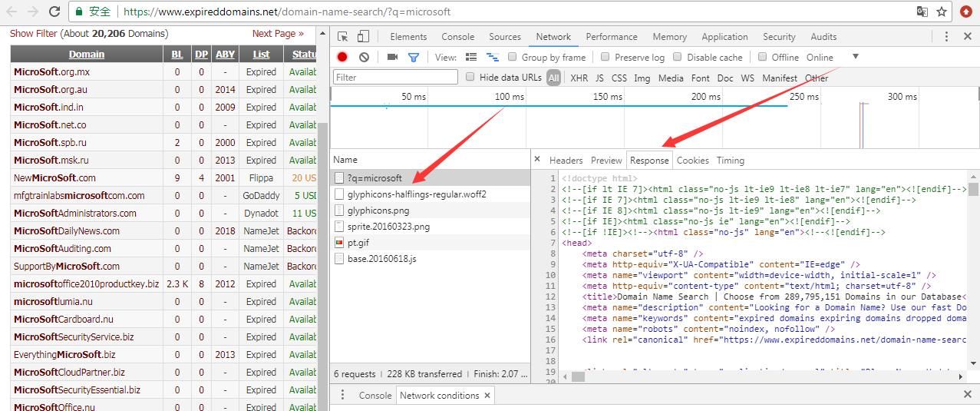The image size is (980, 411).
Task: Check Hide data URLs checkbox
Action: (470, 77)
